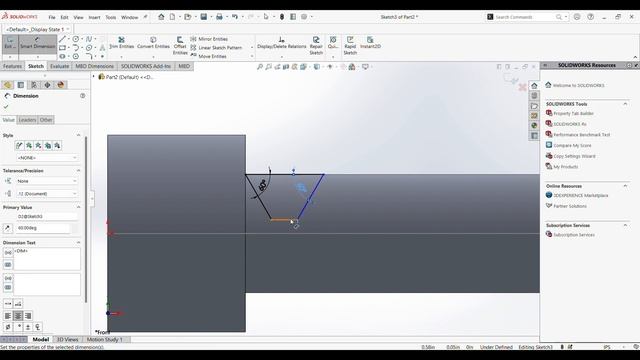Open the 3D Views tab
The width and height of the screenshot is (640, 360).
67,340
